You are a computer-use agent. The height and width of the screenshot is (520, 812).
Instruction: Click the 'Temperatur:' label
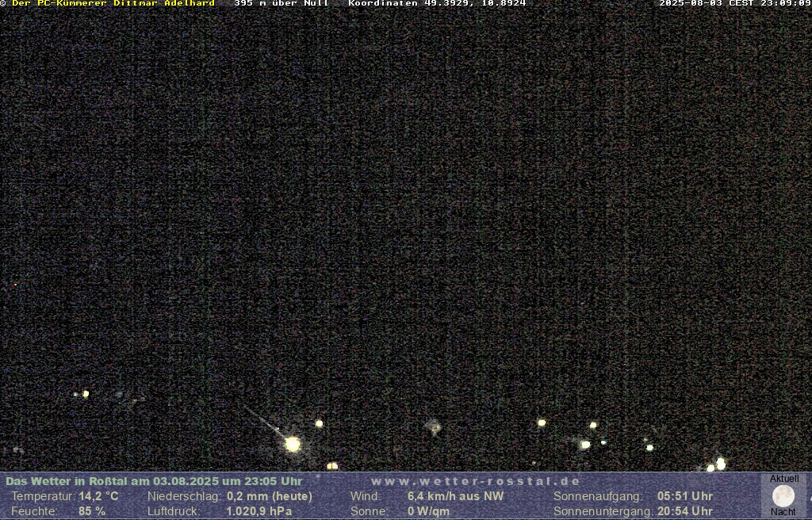coord(44,496)
